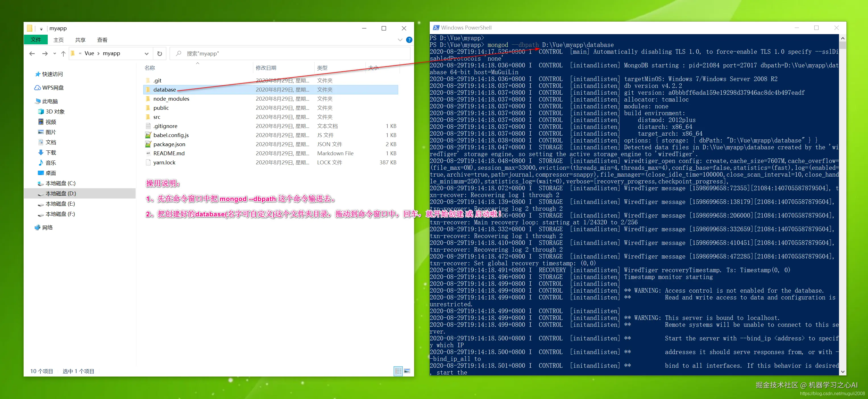Switch to details view layout icon
This screenshot has height=399, width=868.
tap(398, 371)
